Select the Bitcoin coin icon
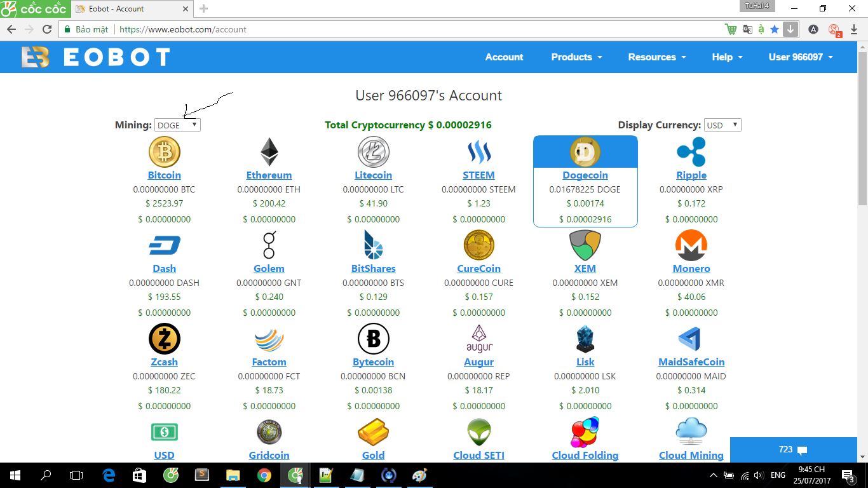The width and height of the screenshot is (868, 488). coord(164,152)
